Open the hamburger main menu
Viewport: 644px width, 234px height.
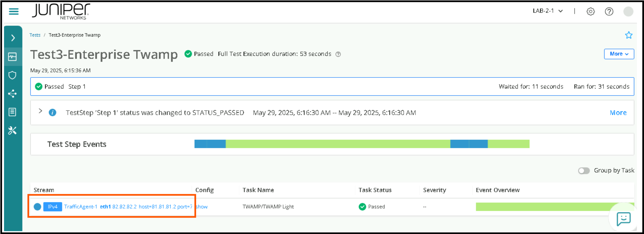click(x=14, y=11)
